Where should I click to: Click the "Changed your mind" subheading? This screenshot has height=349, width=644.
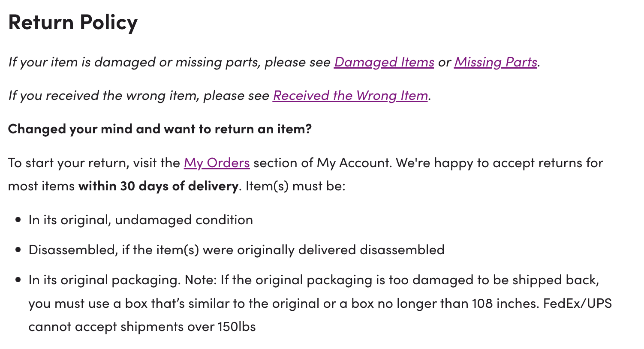pyautogui.click(x=159, y=129)
